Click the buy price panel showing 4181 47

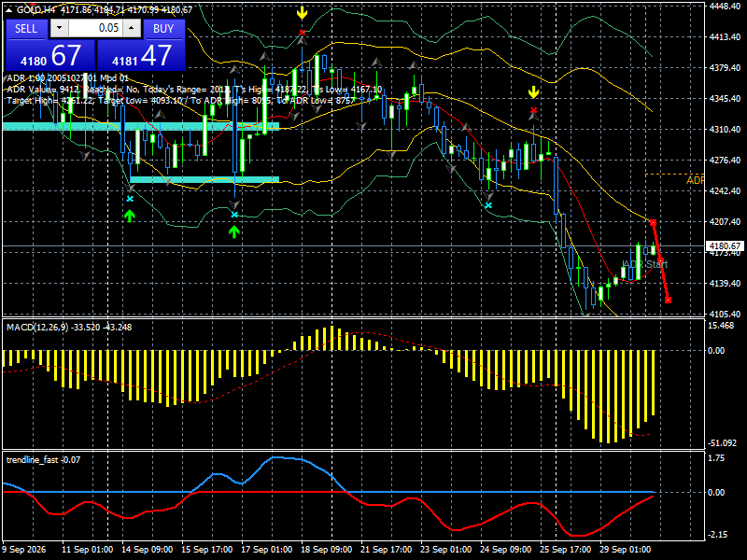click(141, 56)
